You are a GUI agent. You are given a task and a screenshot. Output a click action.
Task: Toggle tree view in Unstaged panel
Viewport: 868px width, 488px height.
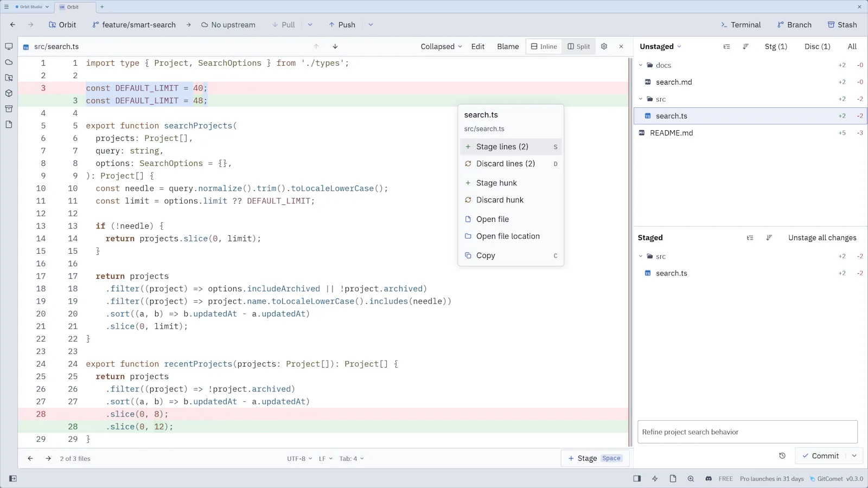click(x=727, y=47)
